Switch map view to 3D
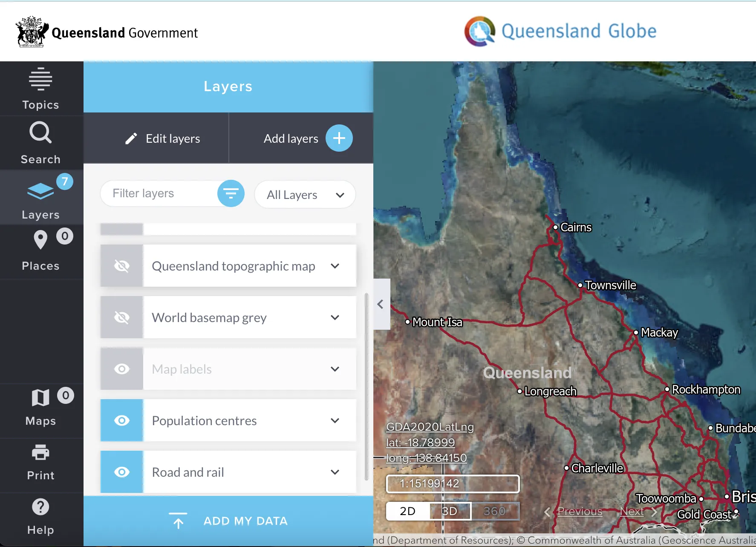 coord(450,511)
